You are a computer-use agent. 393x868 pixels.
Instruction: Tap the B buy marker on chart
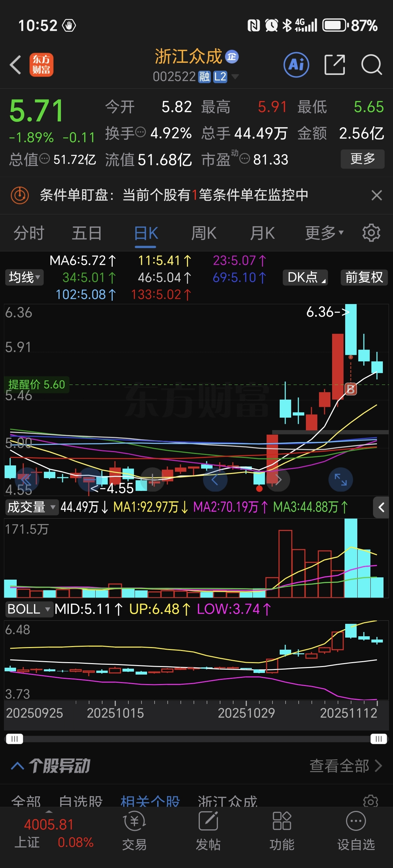tap(350, 389)
